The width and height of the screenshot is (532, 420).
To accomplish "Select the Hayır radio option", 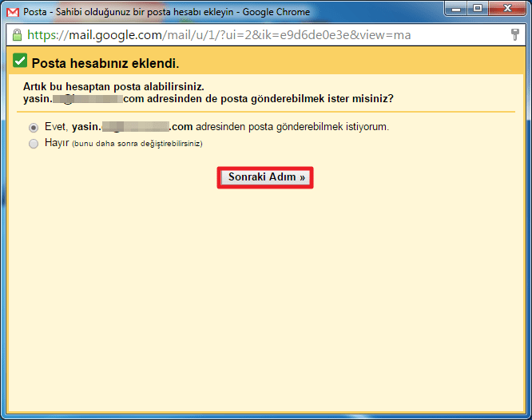I will (34, 144).
